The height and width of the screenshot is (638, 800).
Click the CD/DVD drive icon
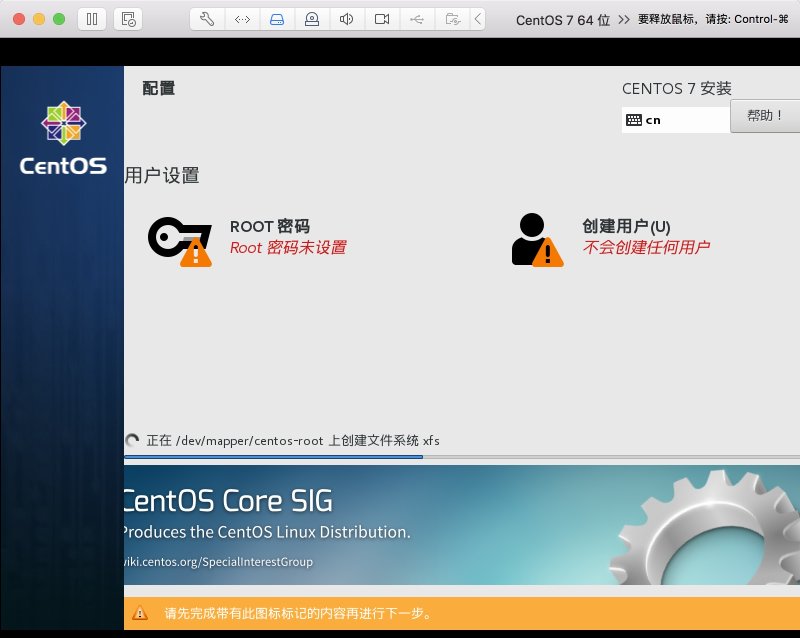pyautogui.click(x=312, y=19)
